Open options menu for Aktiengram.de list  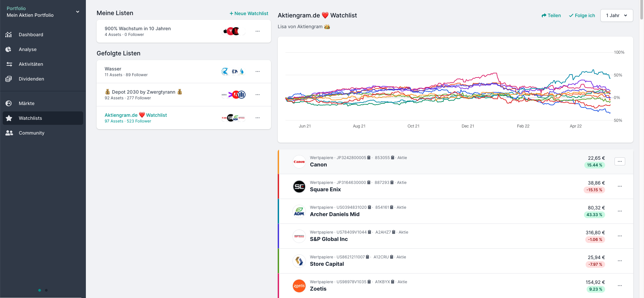[x=258, y=118]
